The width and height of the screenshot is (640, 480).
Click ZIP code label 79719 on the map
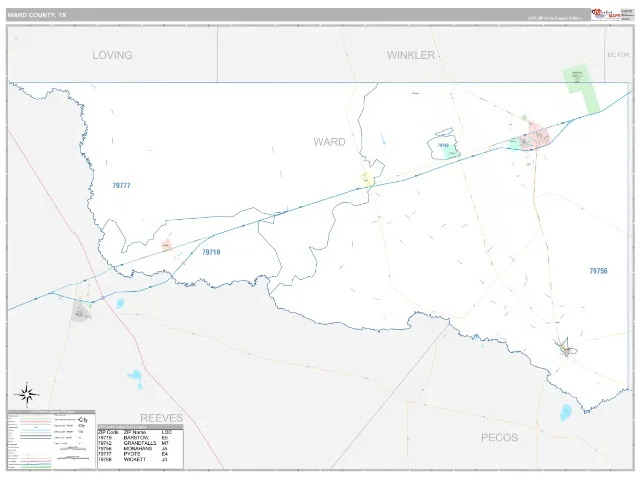211,252
